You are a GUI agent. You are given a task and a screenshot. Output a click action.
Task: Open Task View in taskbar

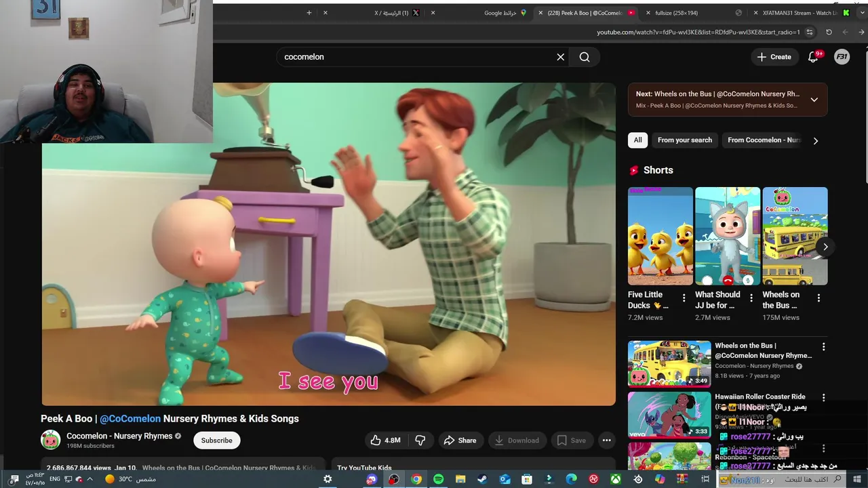tap(705, 479)
